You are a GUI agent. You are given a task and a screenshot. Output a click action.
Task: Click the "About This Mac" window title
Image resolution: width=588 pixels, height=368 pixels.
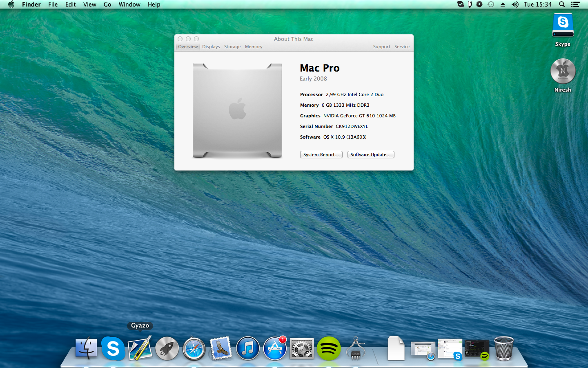(x=294, y=39)
